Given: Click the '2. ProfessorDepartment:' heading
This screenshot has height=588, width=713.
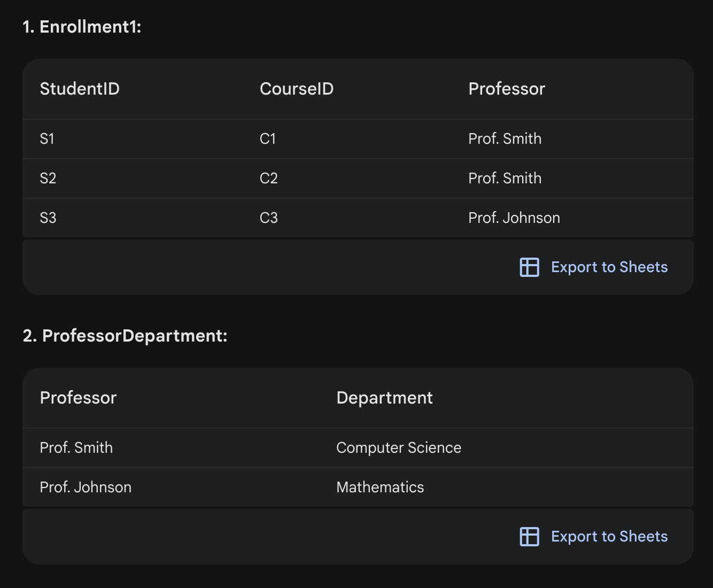Looking at the screenshot, I should [125, 336].
